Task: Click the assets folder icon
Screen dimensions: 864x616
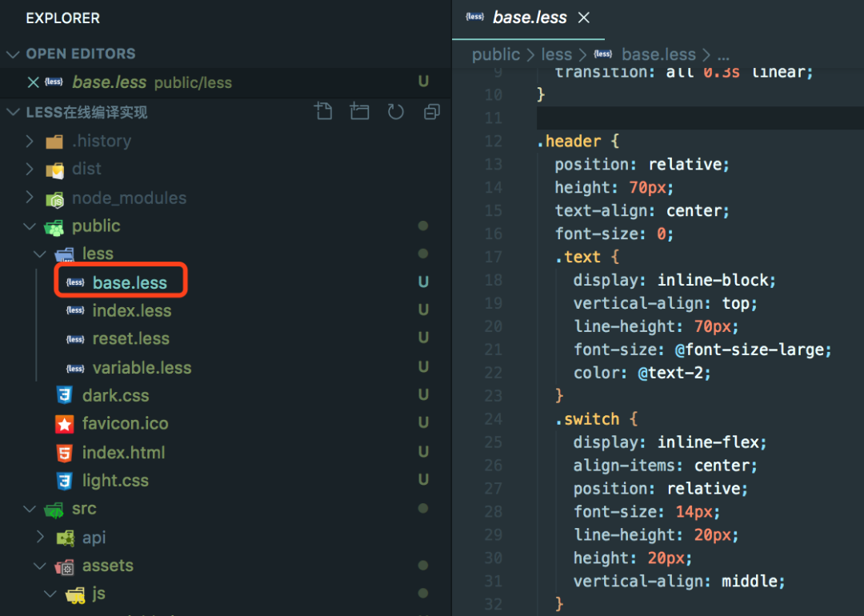Action: tap(65, 566)
